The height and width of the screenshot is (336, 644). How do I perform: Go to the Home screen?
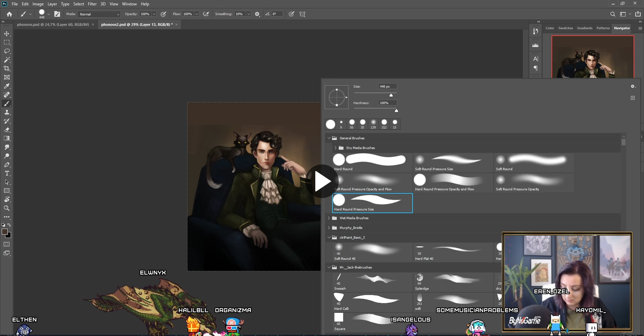click(x=9, y=14)
